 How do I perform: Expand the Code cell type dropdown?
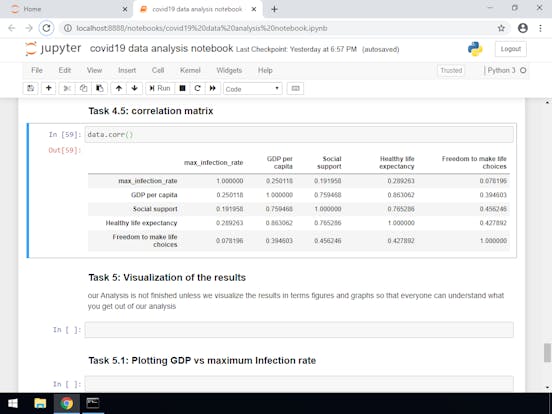[x=252, y=89]
